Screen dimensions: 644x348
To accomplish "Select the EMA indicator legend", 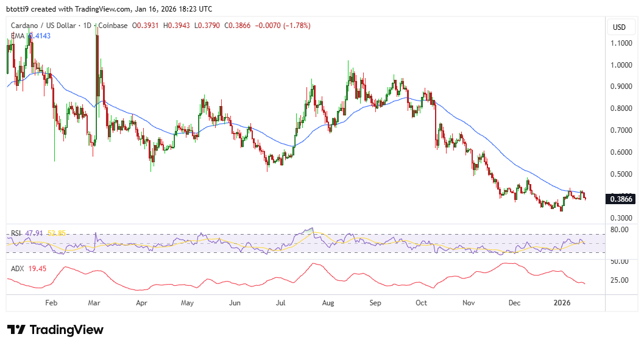I will (x=18, y=36).
